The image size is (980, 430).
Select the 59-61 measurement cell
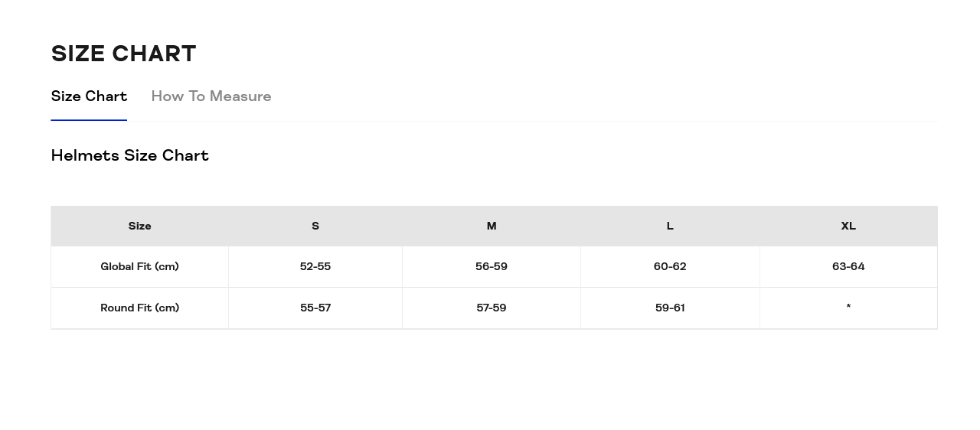click(670, 308)
